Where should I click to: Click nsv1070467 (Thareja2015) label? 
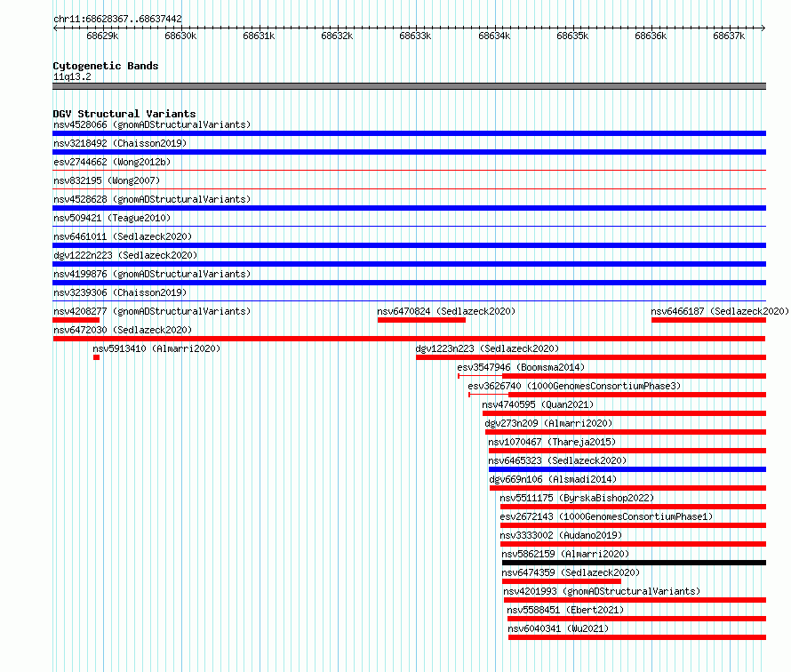coord(552,442)
